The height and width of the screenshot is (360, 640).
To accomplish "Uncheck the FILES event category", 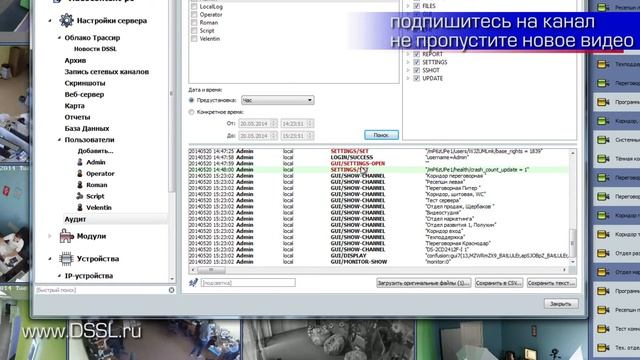I will tap(417, 6).
